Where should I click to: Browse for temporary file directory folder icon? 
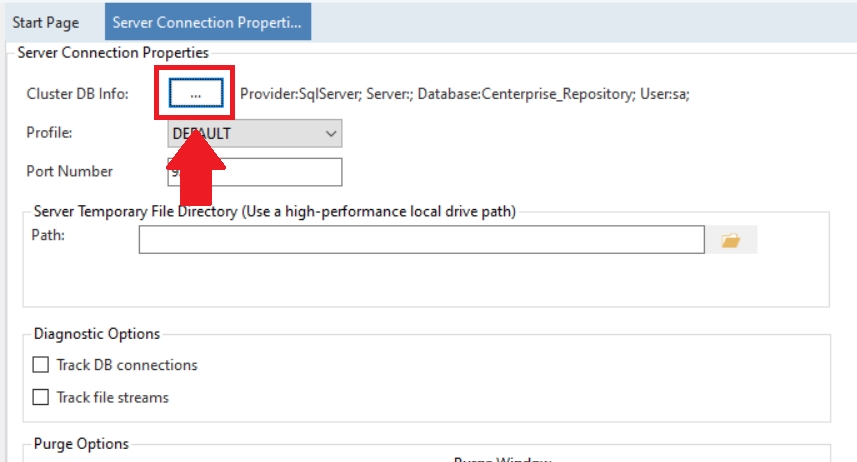coord(731,240)
